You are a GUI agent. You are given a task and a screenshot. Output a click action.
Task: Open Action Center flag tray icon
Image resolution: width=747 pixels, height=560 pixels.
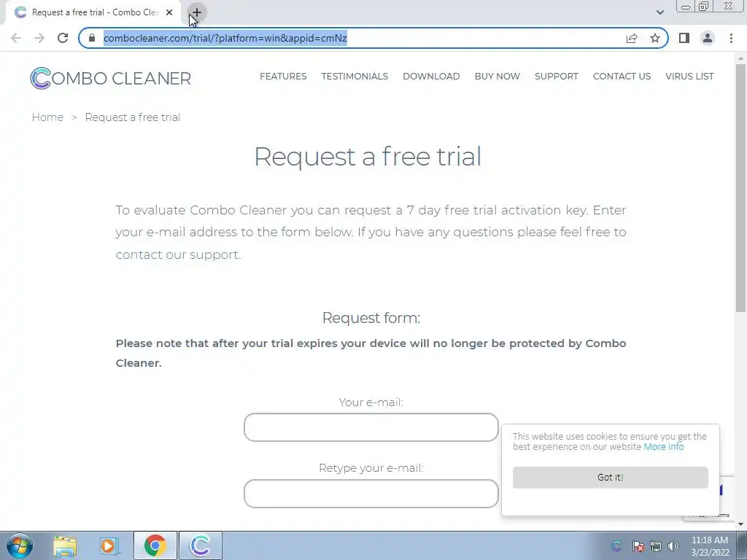[x=638, y=546]
